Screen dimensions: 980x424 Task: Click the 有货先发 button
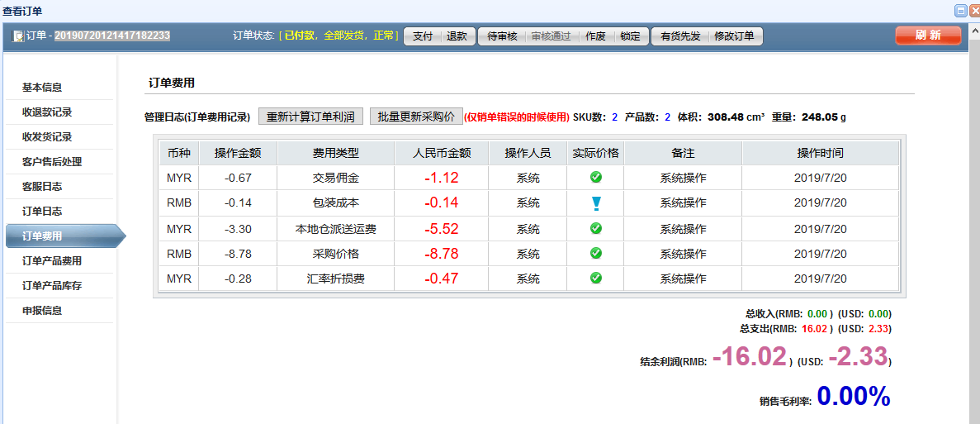click(x=680, y=36)
